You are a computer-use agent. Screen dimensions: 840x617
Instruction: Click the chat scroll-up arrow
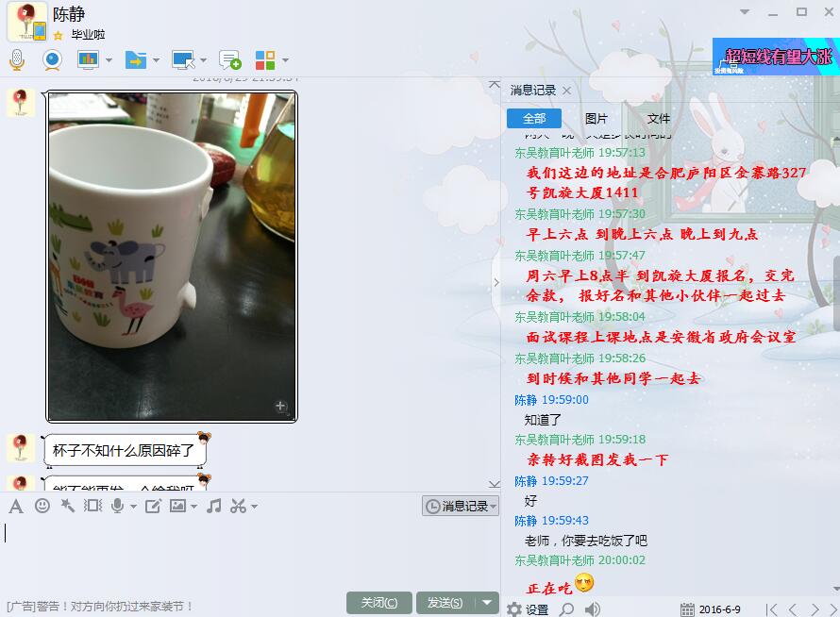pos(495,85)
